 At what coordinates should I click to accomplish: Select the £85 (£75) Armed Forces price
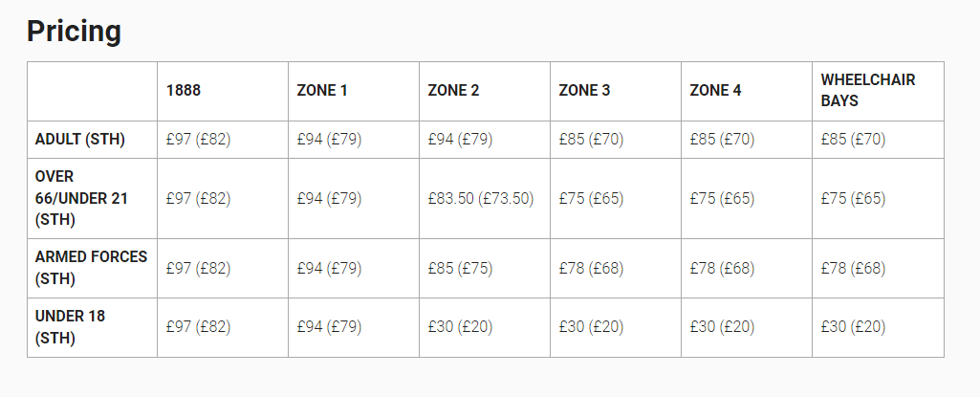(x=460, y=269)
